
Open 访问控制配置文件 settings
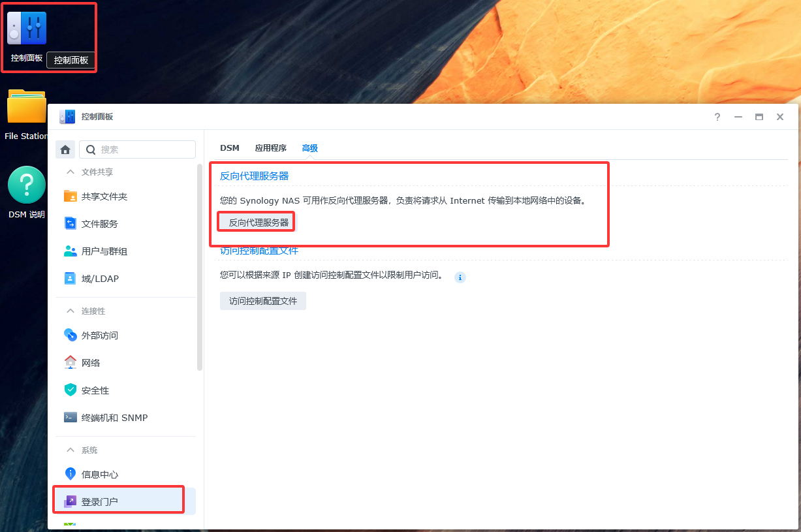263,300
